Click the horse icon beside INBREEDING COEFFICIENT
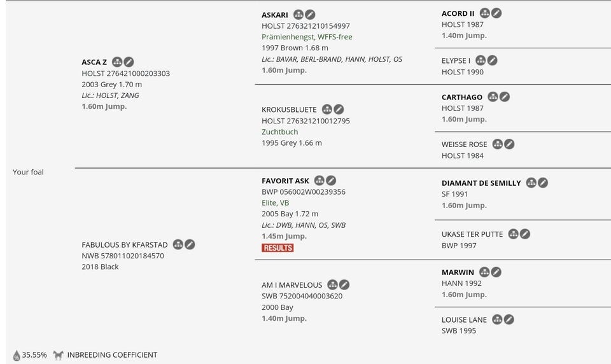Image resolution: width=611 pixels, height=364 pixels. 58,355
